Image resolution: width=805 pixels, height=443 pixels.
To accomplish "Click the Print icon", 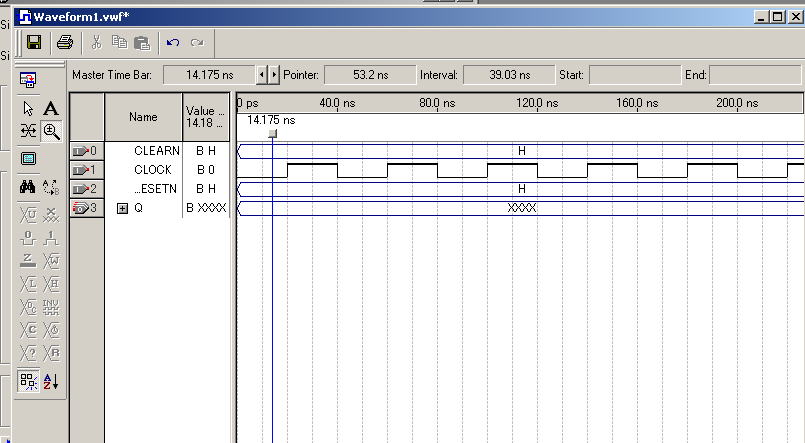I will pos(65,42).
